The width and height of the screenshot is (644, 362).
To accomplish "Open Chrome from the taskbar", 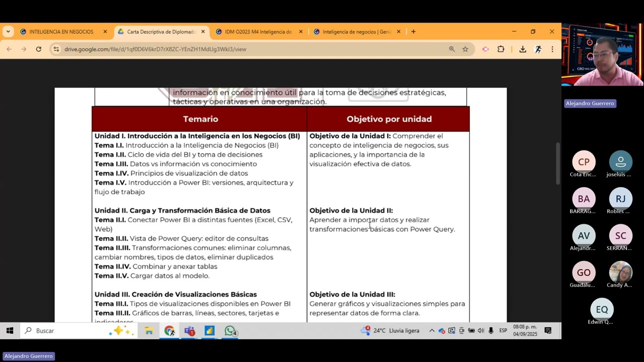I will [170, 331].
